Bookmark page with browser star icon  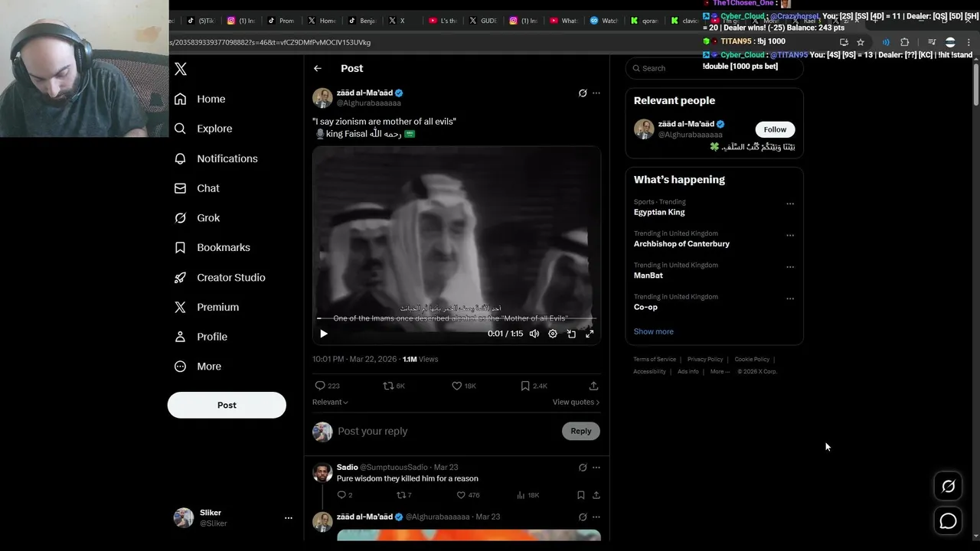coord(861,42)
